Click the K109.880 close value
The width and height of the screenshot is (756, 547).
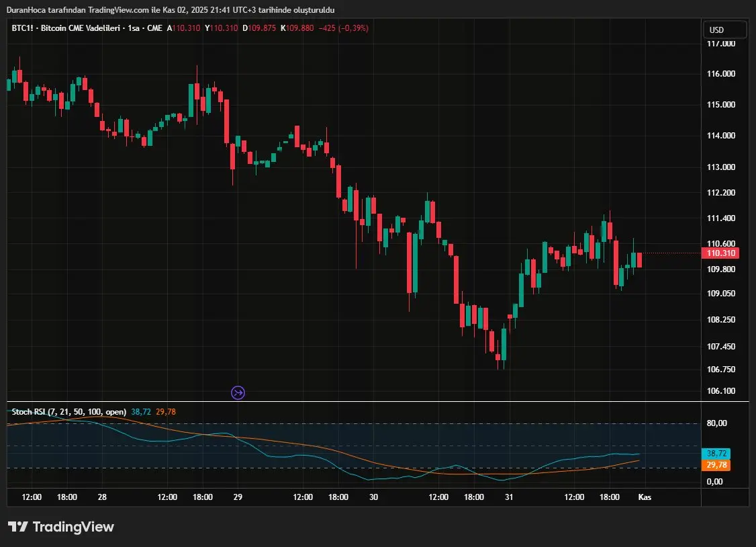297,28
